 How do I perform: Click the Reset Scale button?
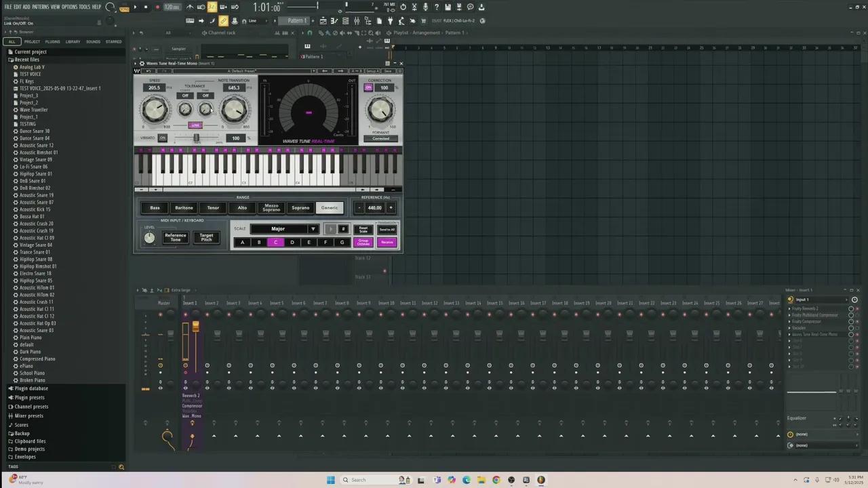[363, 230]
